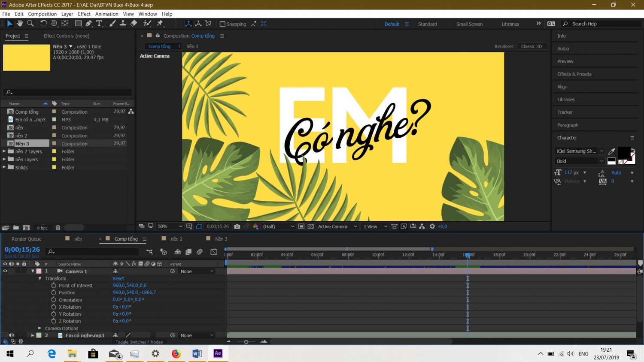The width and height of the screenshot is (644, 362).
Task: Click the black fill color swatch
Action: 624,152
